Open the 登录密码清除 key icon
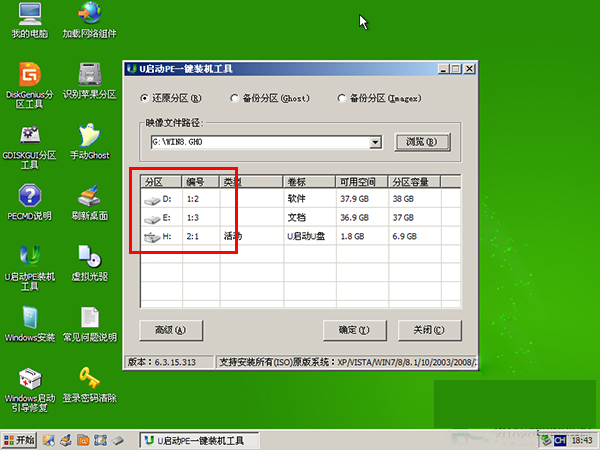 [90, 385]
